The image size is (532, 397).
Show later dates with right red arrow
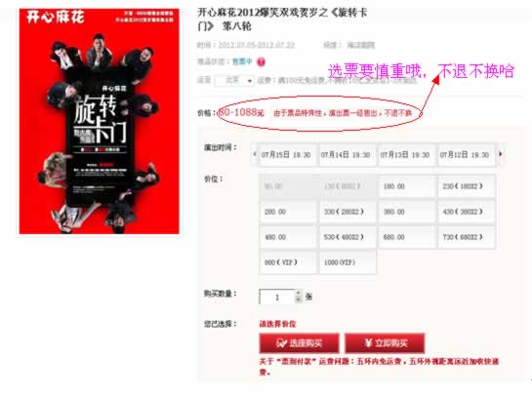(x=501, y=154)
